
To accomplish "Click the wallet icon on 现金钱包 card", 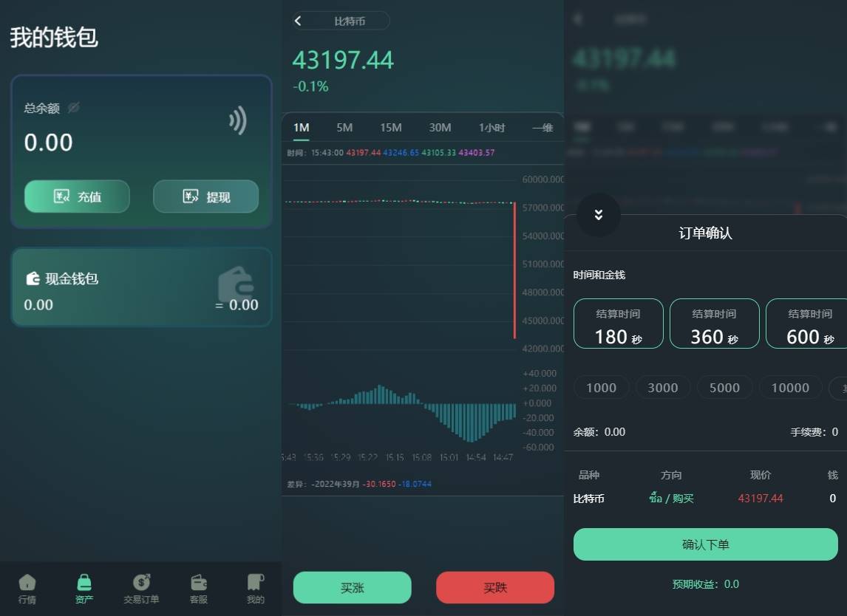I will click(x=236, y=282).
